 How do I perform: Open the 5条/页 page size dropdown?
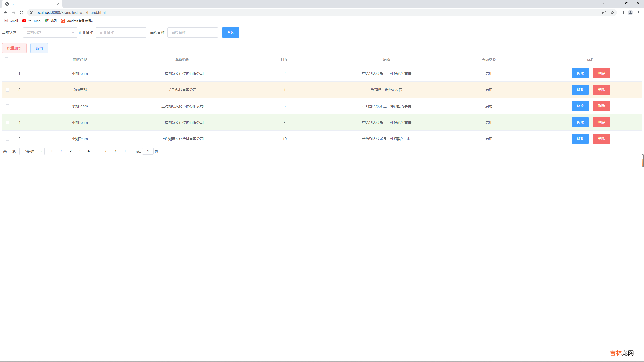pyautogui.click(x=32, y=151)
